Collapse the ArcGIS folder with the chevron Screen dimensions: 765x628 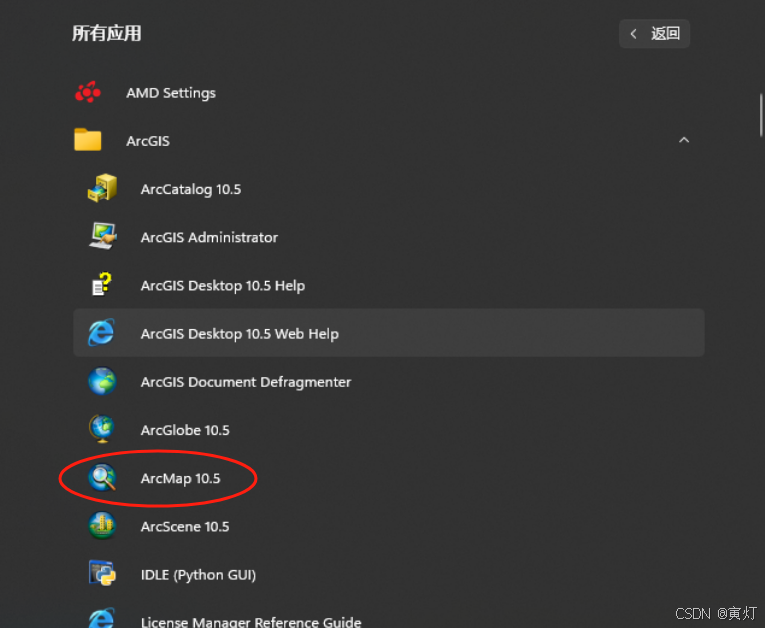pyautogui.click(x=684, y=140)
